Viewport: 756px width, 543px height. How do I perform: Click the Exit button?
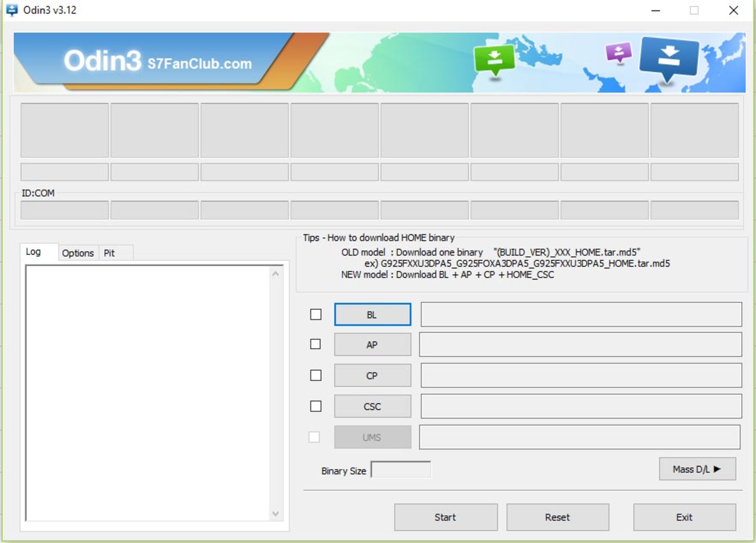tap(684, 517)
